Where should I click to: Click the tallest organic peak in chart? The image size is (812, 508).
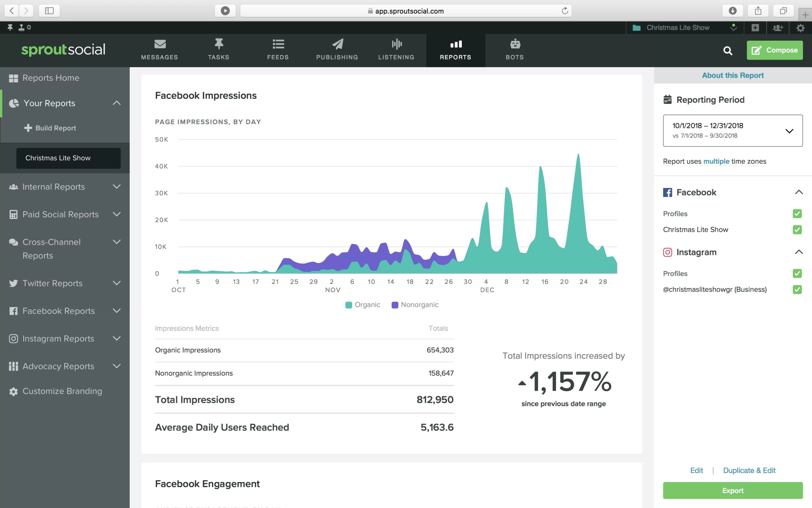(x=578, y=155)
